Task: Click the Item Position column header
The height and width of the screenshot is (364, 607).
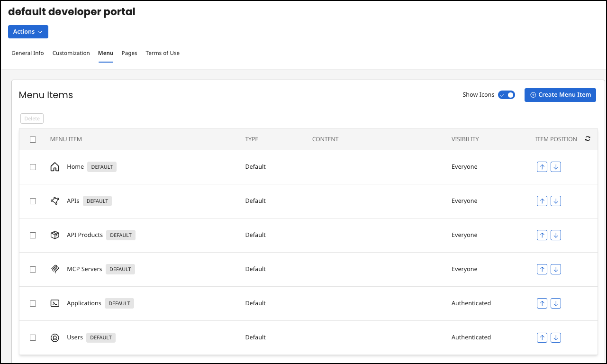Action: tap(556, 139)
